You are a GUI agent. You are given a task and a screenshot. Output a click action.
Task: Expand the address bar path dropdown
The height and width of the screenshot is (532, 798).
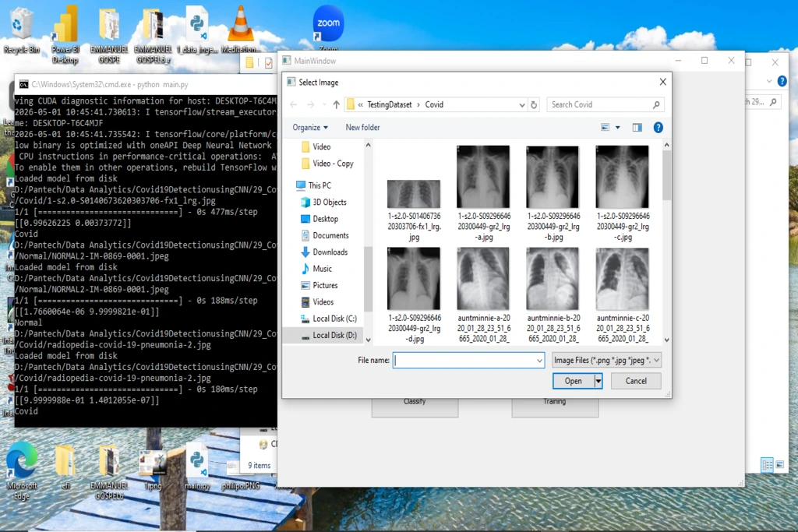coord(521,105)
